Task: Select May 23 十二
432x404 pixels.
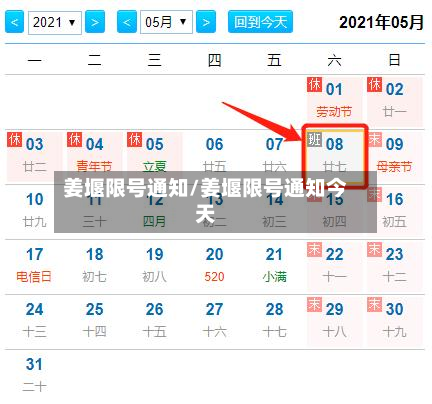Action: click(395, 266)
